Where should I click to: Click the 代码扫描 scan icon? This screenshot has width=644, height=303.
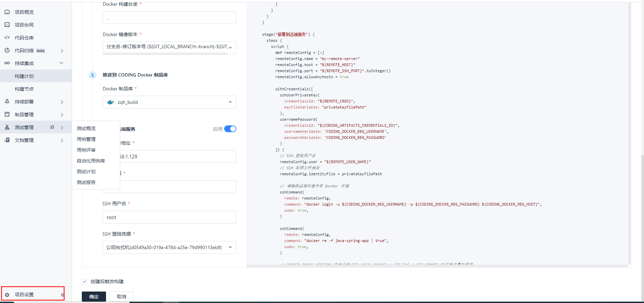tap(7, 50)
